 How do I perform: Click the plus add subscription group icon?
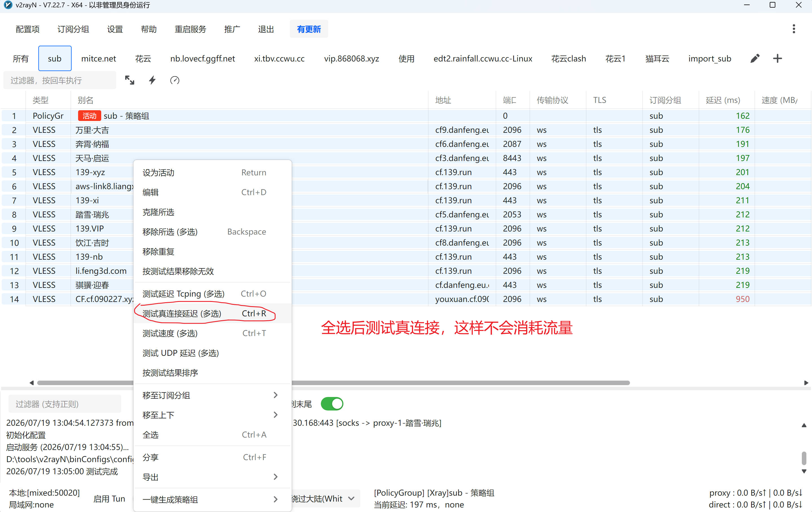pyautogui.click(x=777, y=59)
